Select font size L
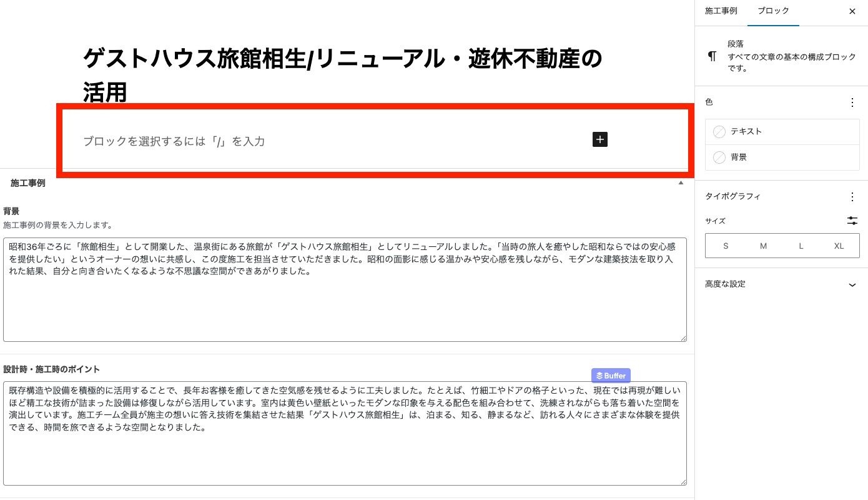Viewport: 868px width, 500px height. (801, 246)
